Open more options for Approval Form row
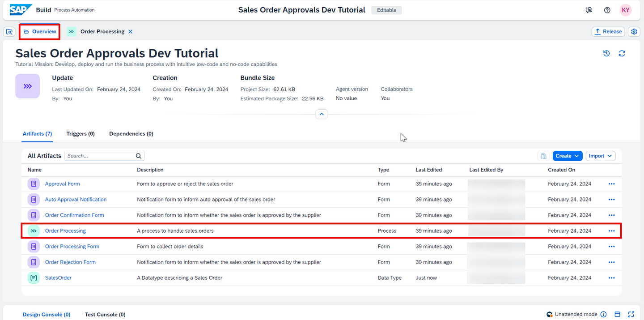Screen dimensions: 644x320 [x=611, y=184]
